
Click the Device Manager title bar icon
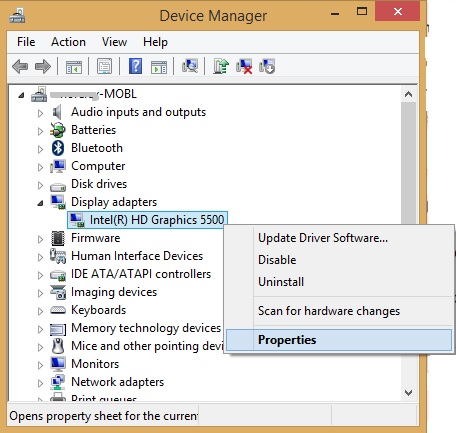coord(17,16)
